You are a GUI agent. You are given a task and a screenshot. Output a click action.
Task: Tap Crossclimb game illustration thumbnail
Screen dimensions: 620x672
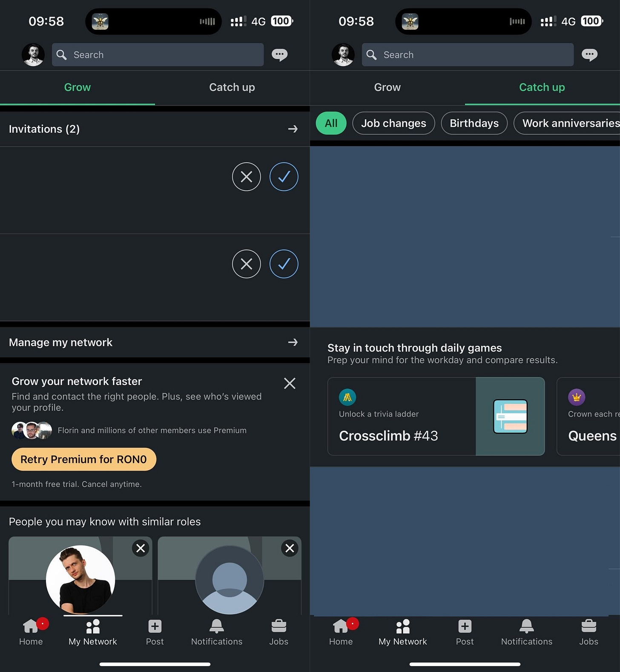click(510, 416)
